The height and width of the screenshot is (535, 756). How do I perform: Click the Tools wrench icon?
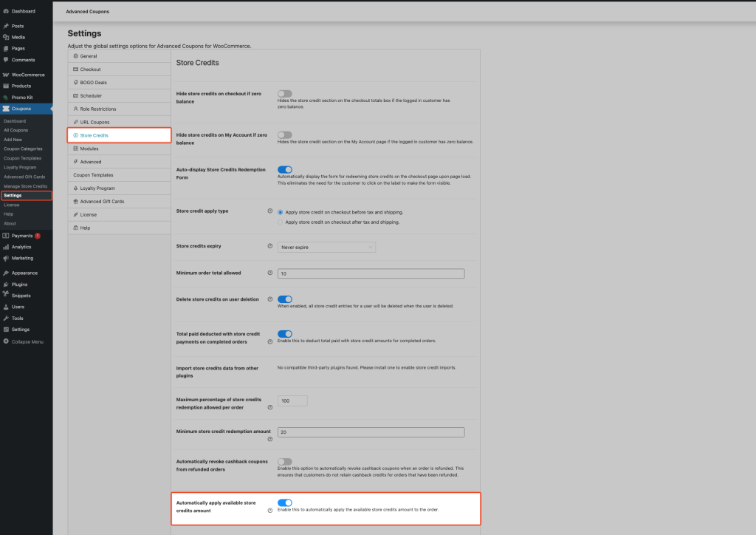(x=6, y=318)
